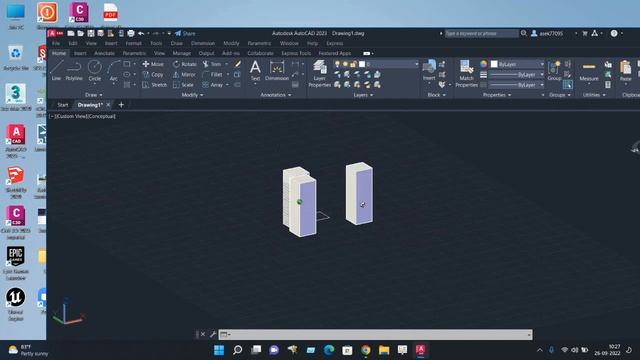The height and width of the screenshot is (360, 640).
Task: Click the Plot printer icon
Action: point(131,33)
